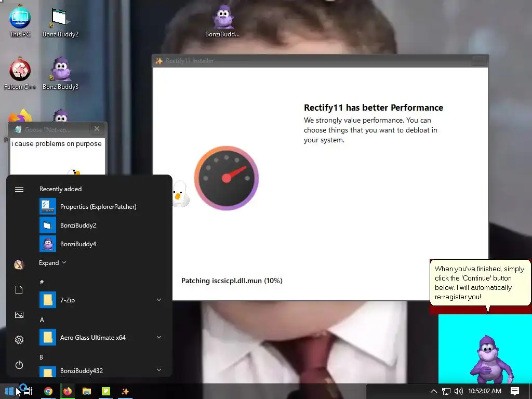Open Pictures icon in Start sidebar

[x=19, y=315]
